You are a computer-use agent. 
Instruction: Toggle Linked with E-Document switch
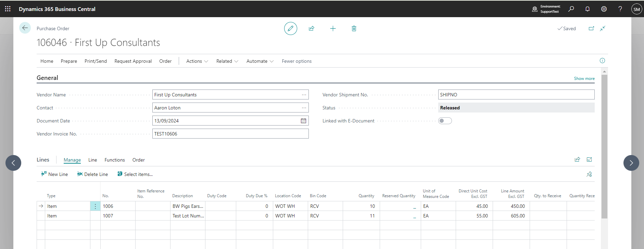(445, 121)
